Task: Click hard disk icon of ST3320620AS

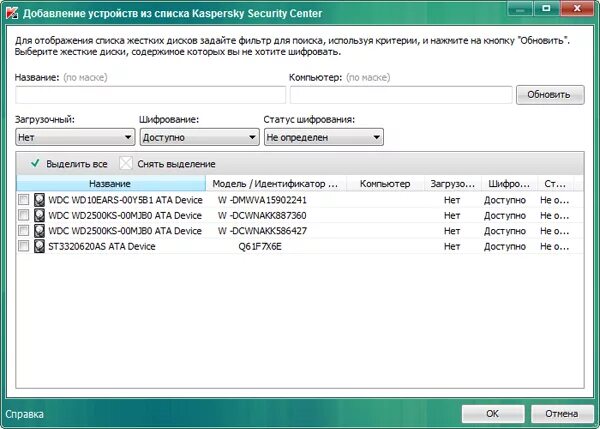Action: pyautogui.click(x=39, y=246)
